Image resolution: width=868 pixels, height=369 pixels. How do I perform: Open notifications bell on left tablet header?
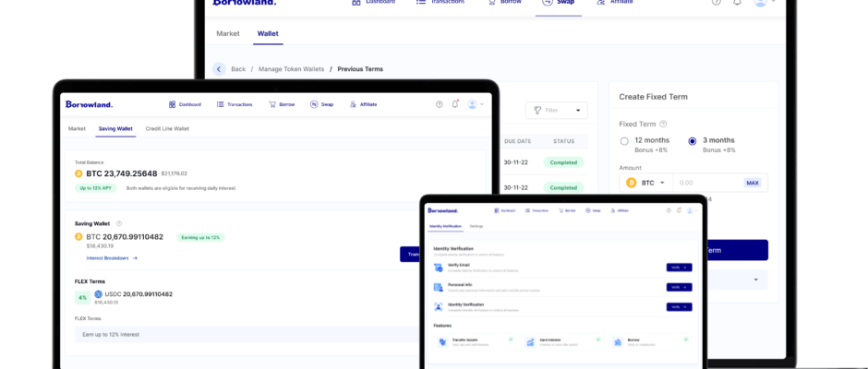(455, 103)
